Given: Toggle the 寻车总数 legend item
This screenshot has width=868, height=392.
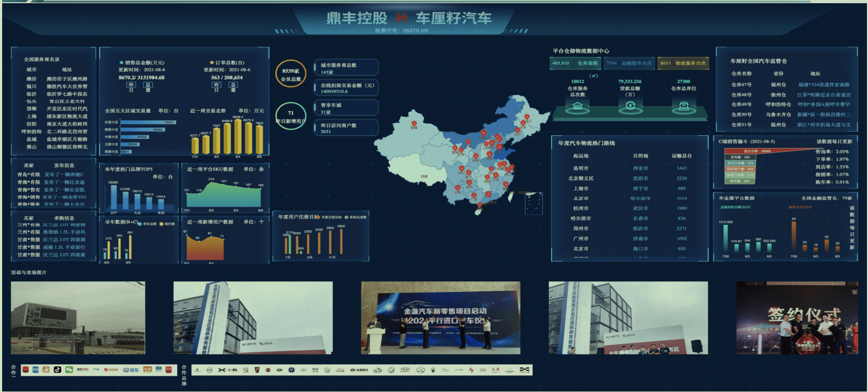Looking at the screenshot, I should click(148, 224).
